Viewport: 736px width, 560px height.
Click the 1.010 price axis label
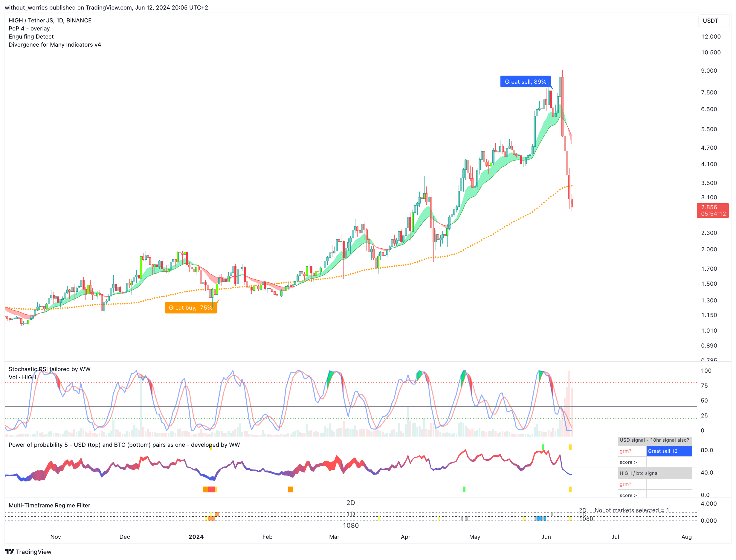709,331
